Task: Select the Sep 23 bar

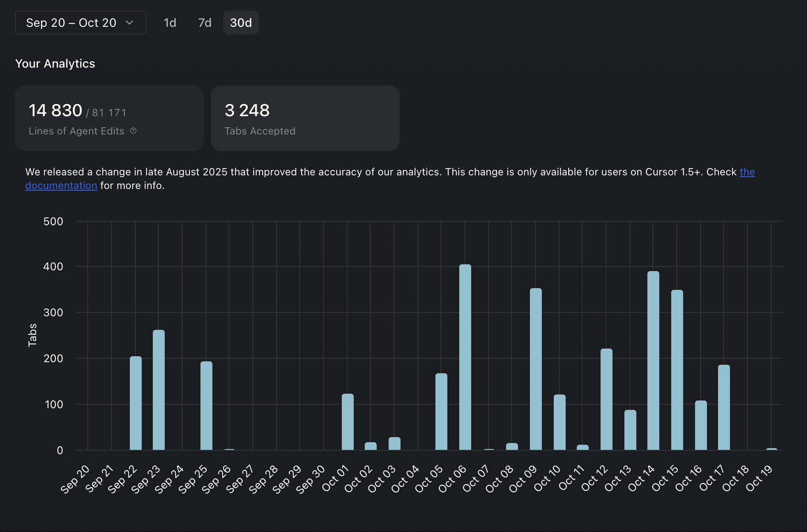Action: click(159, 390)
